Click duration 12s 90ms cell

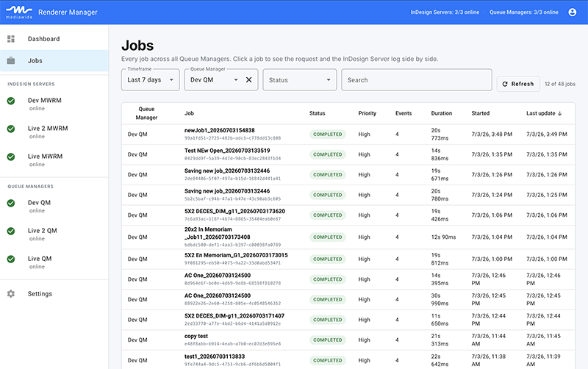coord(443,237)
